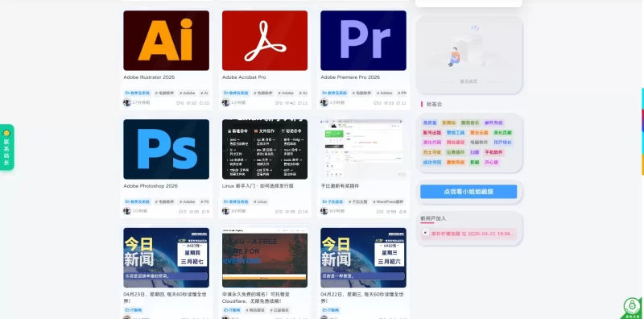Click the Adobe Acrobat Pro title link
The height and width of the screenshot is (319, 644).
244,77
